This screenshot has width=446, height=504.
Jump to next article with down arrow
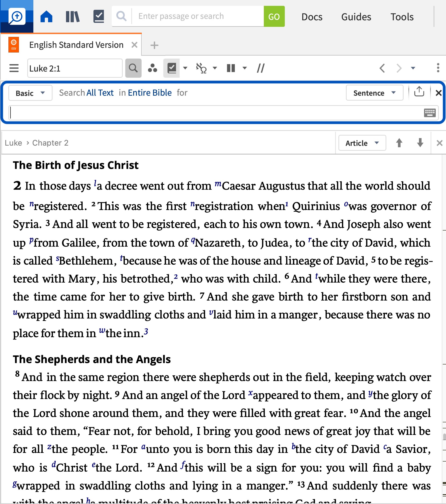[420, 143]
